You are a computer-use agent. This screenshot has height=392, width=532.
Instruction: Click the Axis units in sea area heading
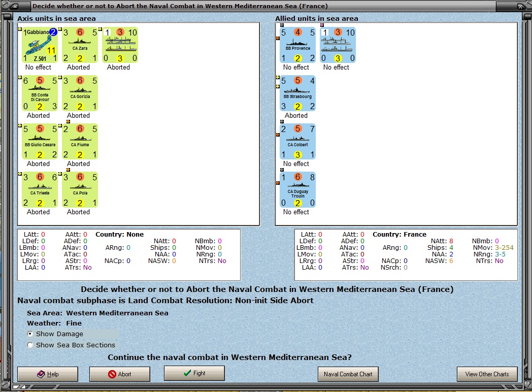click(x=57, y=18)
